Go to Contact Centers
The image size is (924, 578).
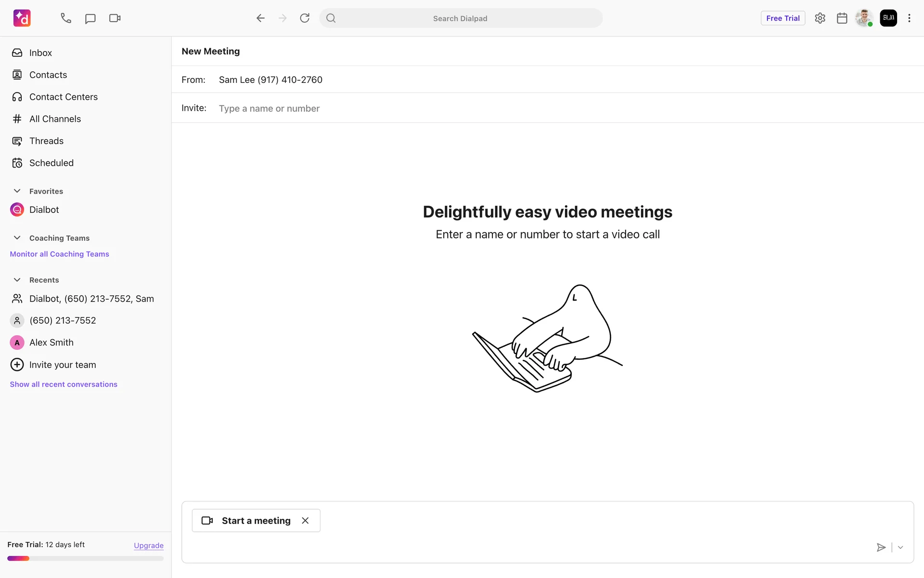[63, 97]
